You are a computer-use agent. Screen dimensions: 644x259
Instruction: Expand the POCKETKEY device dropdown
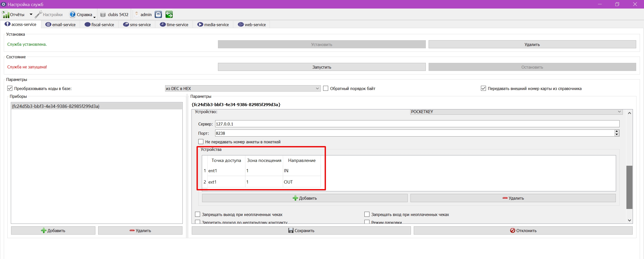516,112
